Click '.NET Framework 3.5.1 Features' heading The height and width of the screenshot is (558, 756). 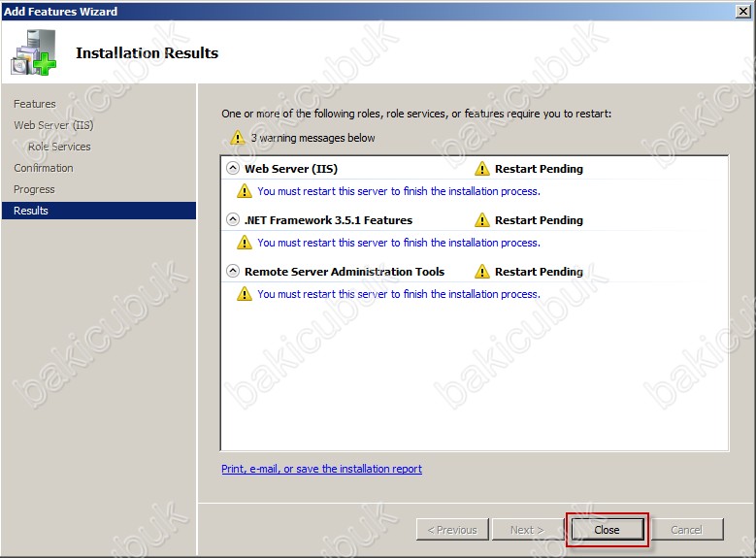[x=328, y=220]
